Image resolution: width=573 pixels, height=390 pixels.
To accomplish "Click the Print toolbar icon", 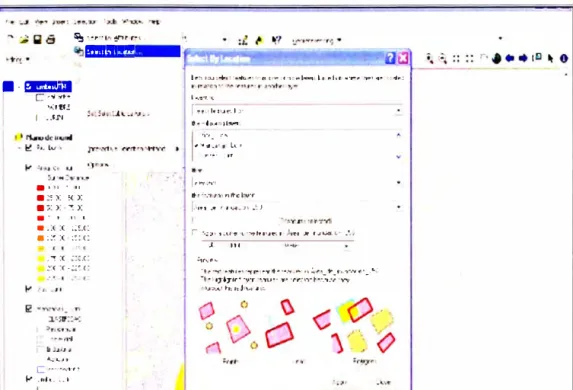I will coord(50,39).
